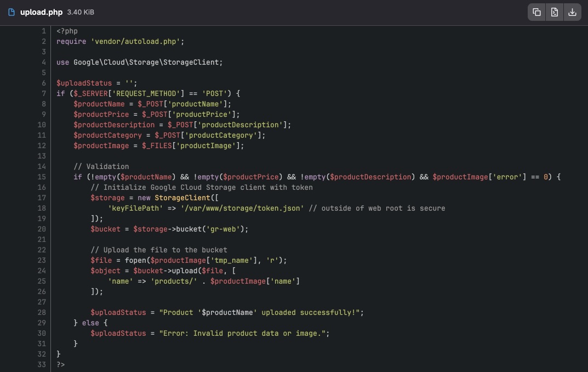The height and width of the screenshot is (372, 588).
Task: Click the require keyword on line 2
Action: pyautogui.click(x=71, y=41)
